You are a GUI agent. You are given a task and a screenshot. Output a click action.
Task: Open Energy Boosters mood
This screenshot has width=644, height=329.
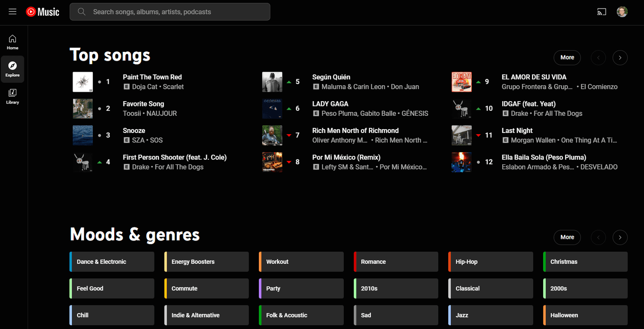(207, 262)
